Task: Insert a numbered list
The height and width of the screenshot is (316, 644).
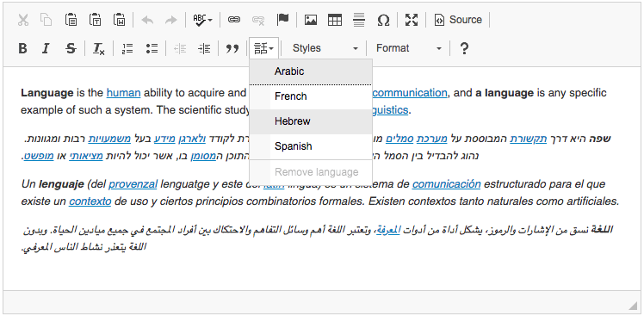Action: [127, 48]
